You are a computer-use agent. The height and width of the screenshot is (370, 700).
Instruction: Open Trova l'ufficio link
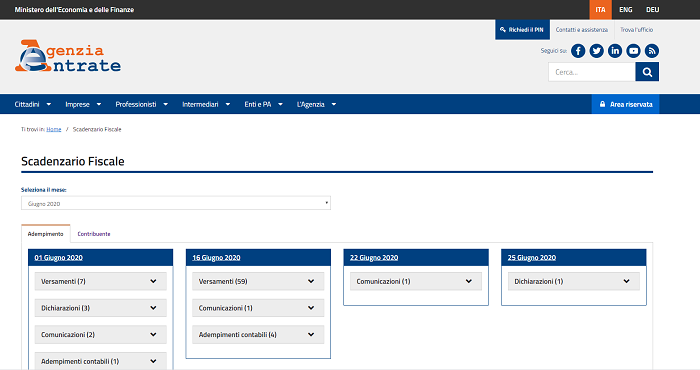(637, 29)
